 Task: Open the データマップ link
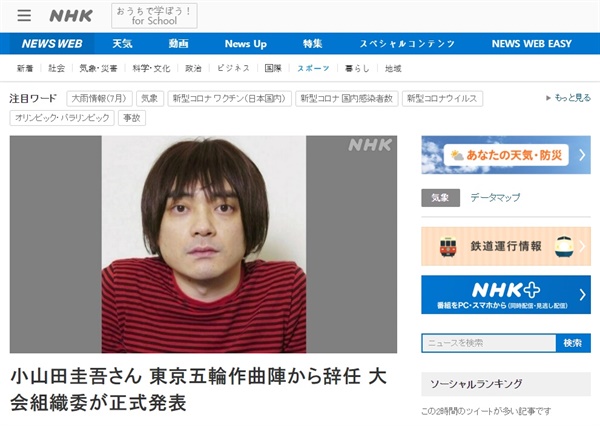(495, 197)
